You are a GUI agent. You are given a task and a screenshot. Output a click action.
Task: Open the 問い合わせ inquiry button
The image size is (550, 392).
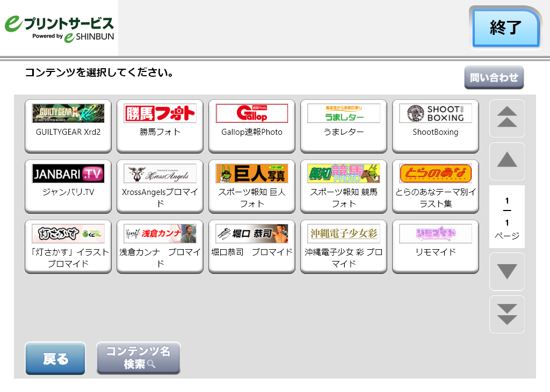tap(494, 77)
